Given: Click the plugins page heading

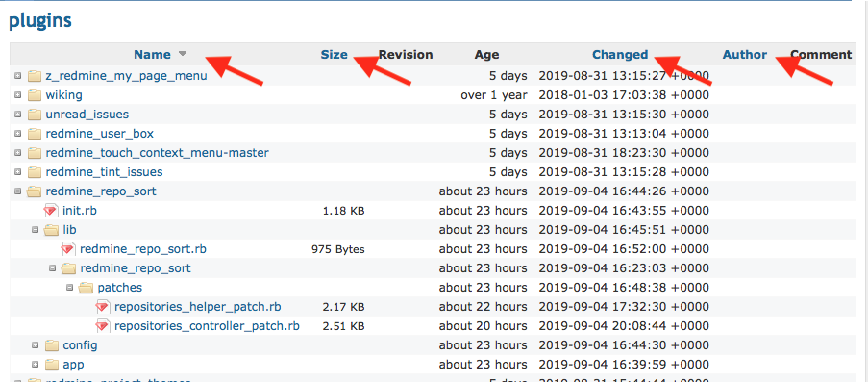Looking at the screenshot, I should tap(39, 20).
